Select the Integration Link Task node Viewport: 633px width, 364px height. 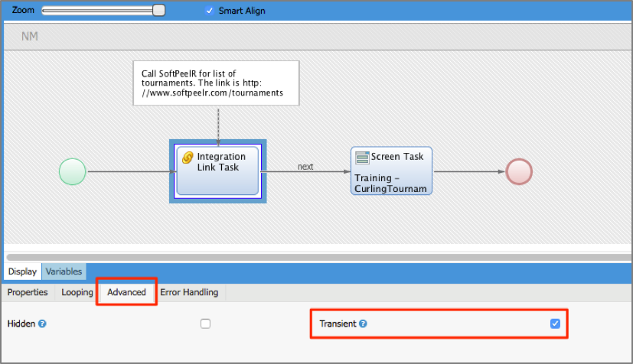(x=218, y=171)
